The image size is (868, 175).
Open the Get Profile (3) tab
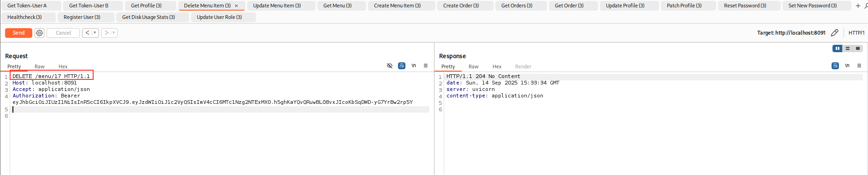click(150, 6)
